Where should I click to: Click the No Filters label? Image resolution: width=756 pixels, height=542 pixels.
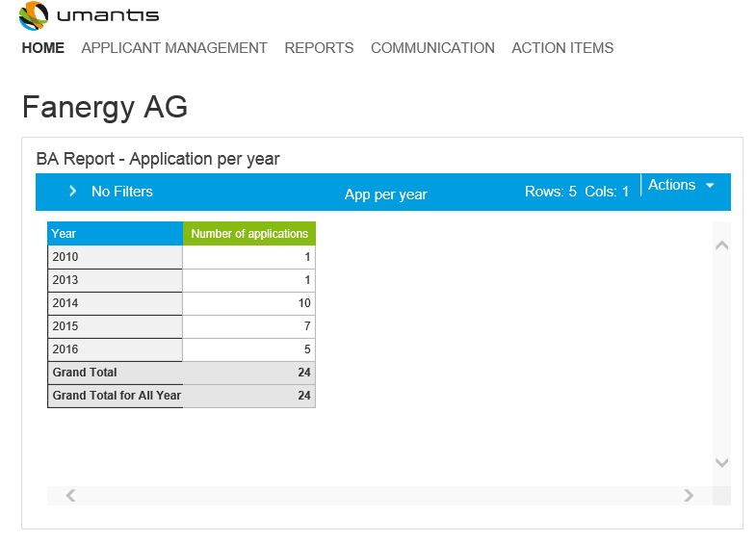pyautogui.click(x=122, y=192)
